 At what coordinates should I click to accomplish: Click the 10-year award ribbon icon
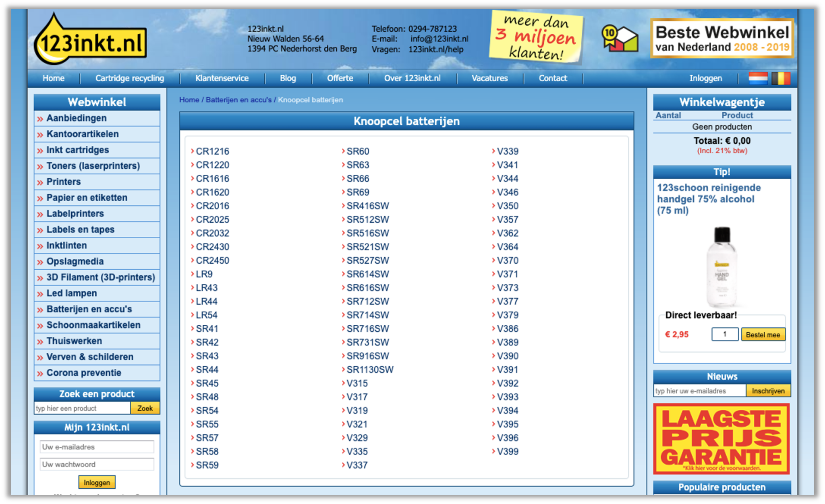pyautogui.click(x=620, y=38)
